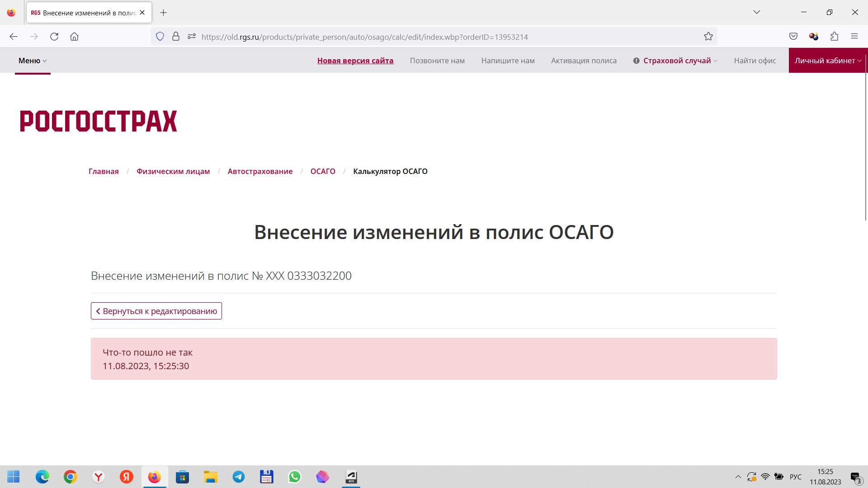Click Напишите нам in the header

pos(508,61)
